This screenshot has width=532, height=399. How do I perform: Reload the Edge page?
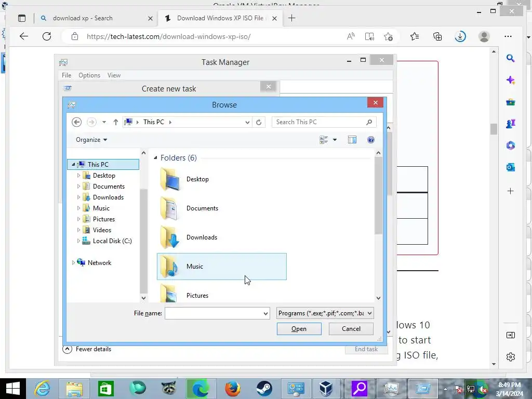pyautogui.click(x=47, y=36)
